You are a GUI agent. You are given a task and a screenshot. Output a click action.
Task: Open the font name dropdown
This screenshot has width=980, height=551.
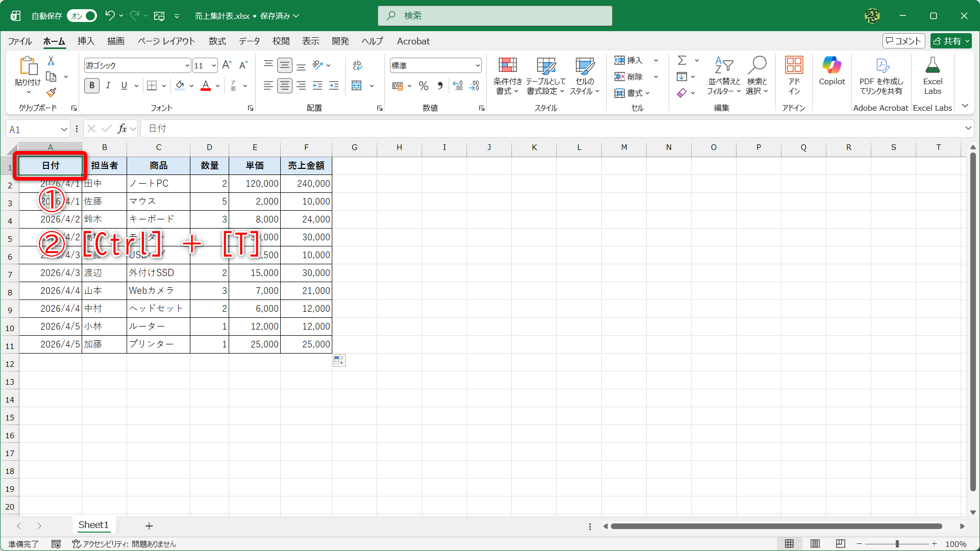point(187,65)
